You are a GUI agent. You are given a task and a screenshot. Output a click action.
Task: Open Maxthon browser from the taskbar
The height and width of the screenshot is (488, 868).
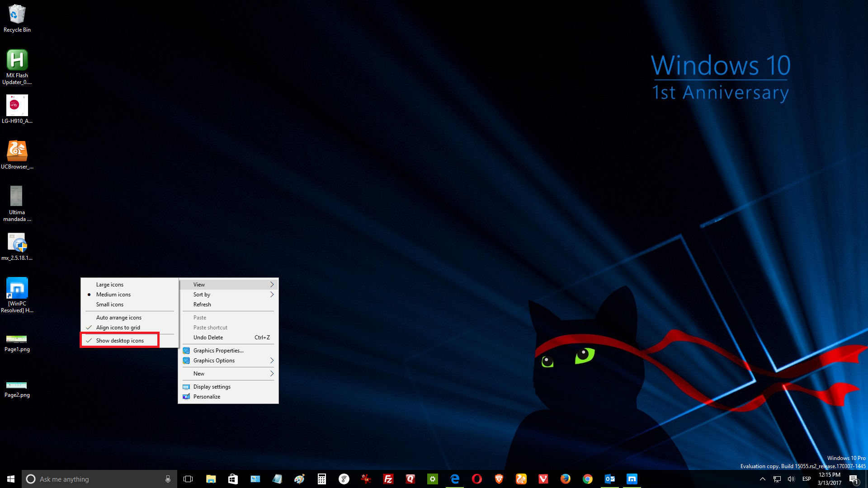tap(632, 479)
